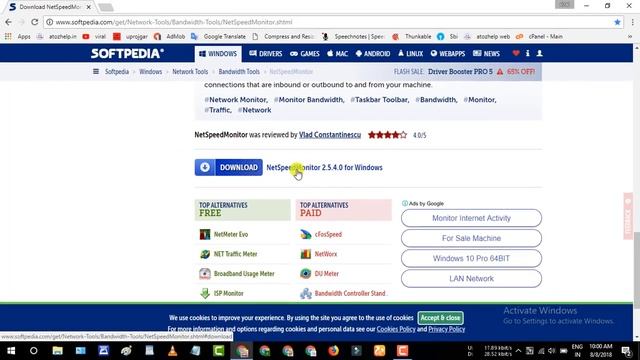Click the info icon in Softpedia header

(528, 53)
